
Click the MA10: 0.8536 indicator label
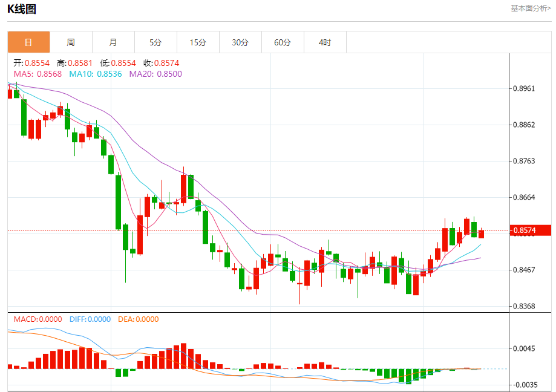click(96, 74)
